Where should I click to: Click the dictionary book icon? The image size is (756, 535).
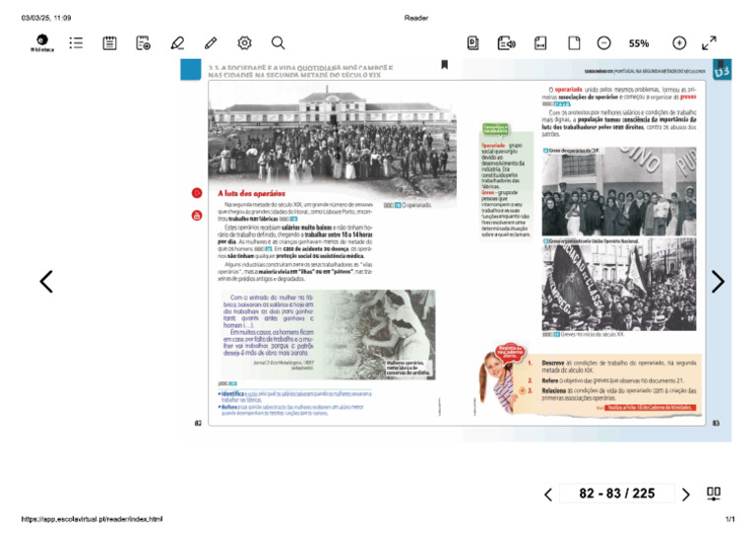click(x=472, y=43)
